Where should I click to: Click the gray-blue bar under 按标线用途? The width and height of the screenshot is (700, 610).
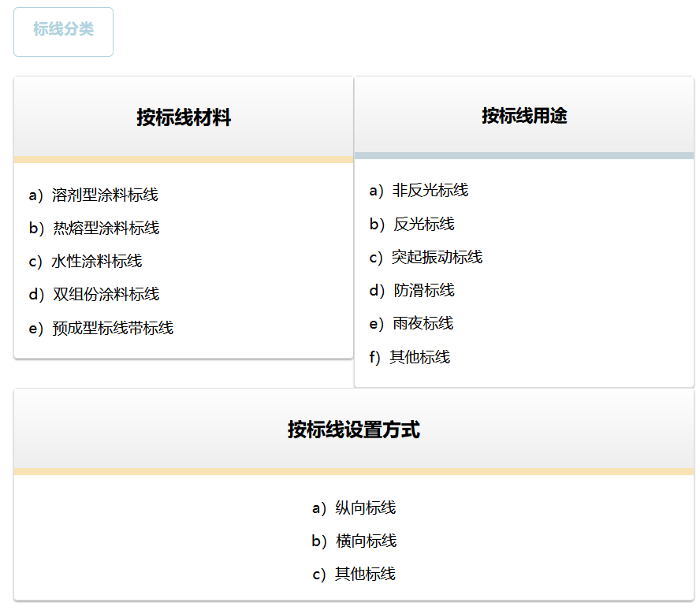pyautogui.click(x=524, y=155)
